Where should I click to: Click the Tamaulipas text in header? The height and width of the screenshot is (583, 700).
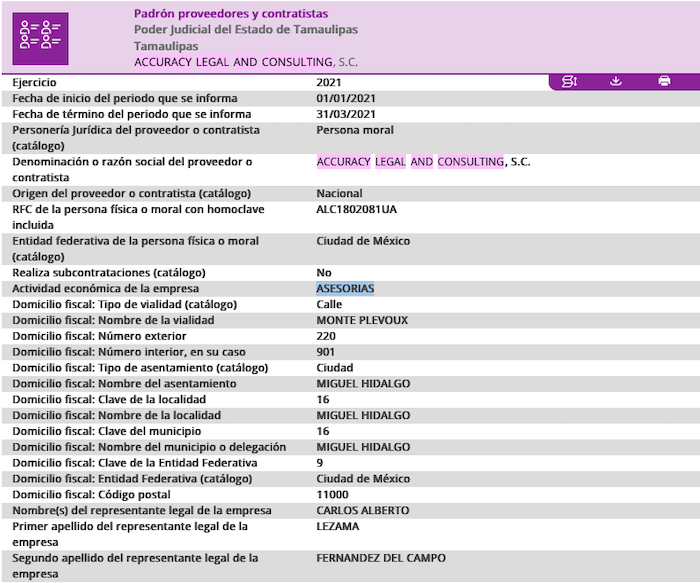click(x=166, y=46)
